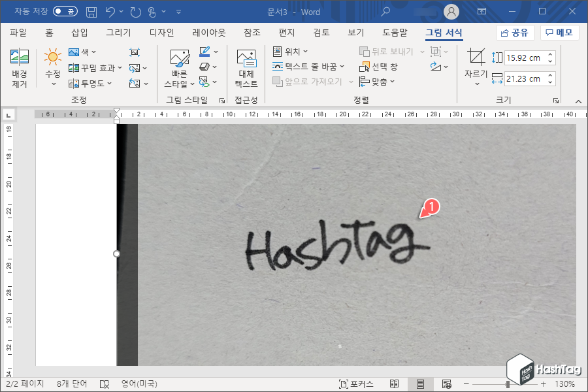Switch to Read Mode view

pos(394,384)
